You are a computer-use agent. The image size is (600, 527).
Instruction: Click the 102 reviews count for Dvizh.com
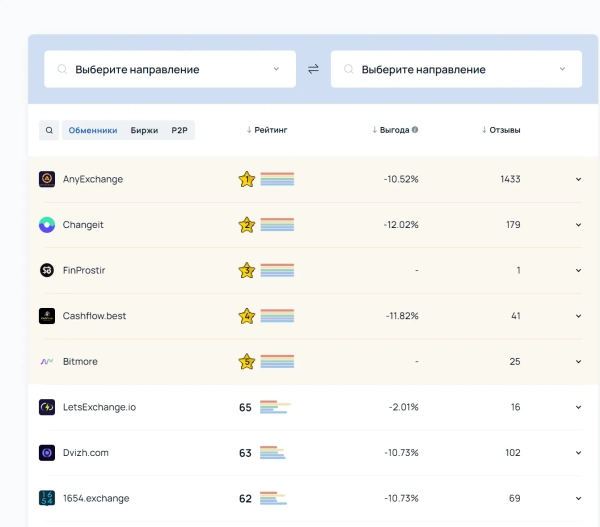513,452
